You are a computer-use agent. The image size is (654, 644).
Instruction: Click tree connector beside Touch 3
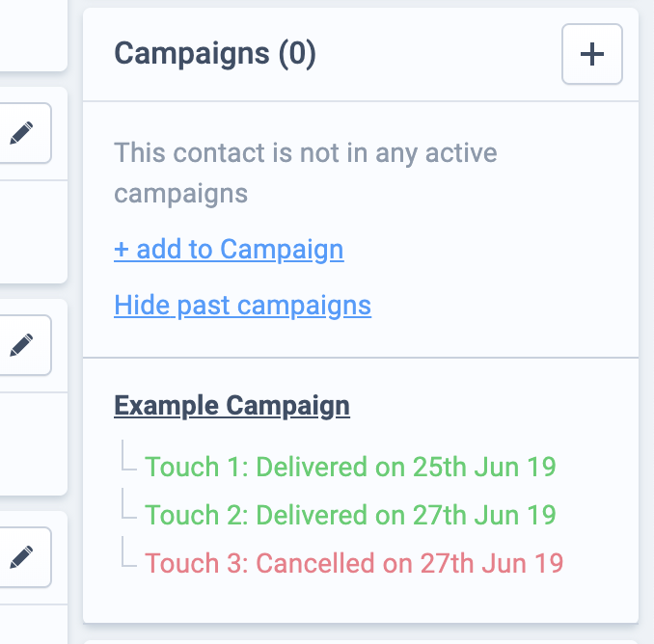click(x=129, y=551)
